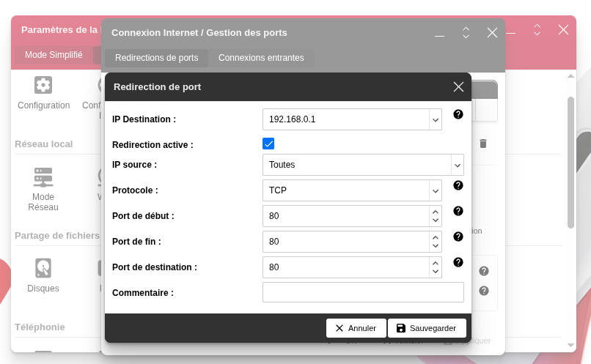
Task: Close the Paramètres settings window
Action: [563, 30]
